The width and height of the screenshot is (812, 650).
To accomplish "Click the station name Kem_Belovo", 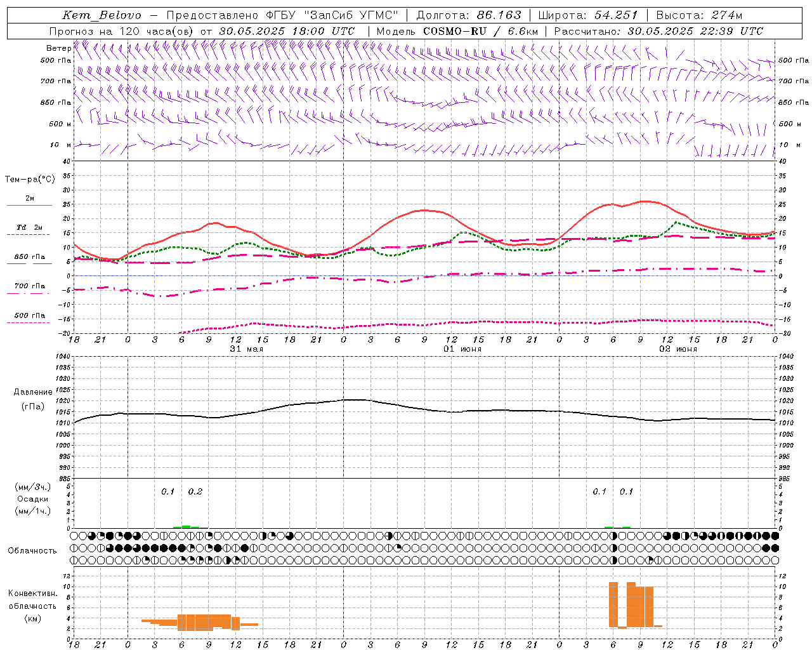I will [101, 15].
